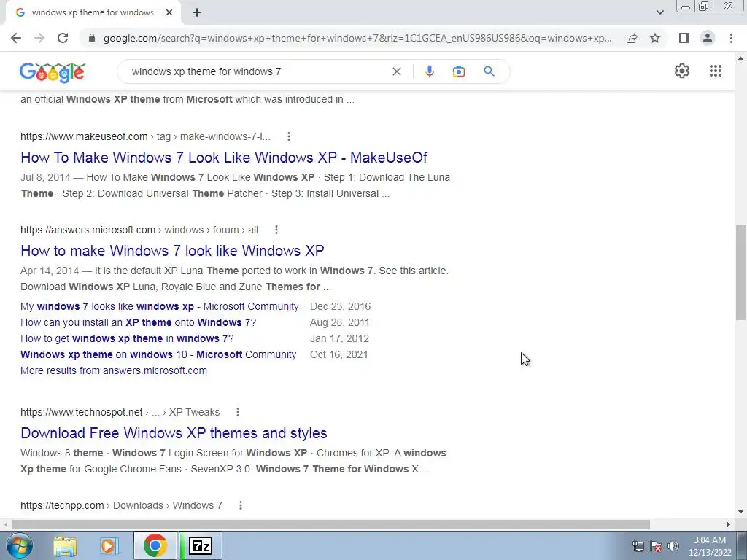This screenshot has height=560, width=747.
Task: Expand the tab search chevron
Action: pos(659,12)
